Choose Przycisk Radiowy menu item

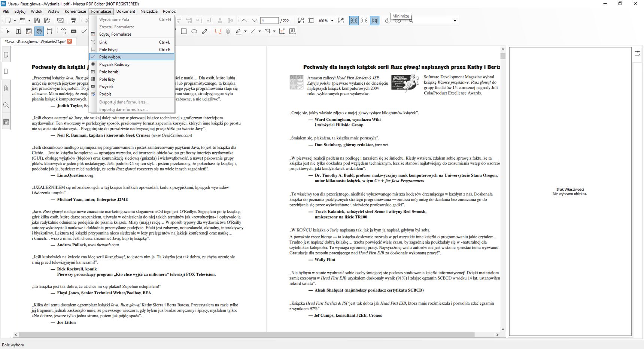(132, 64)
